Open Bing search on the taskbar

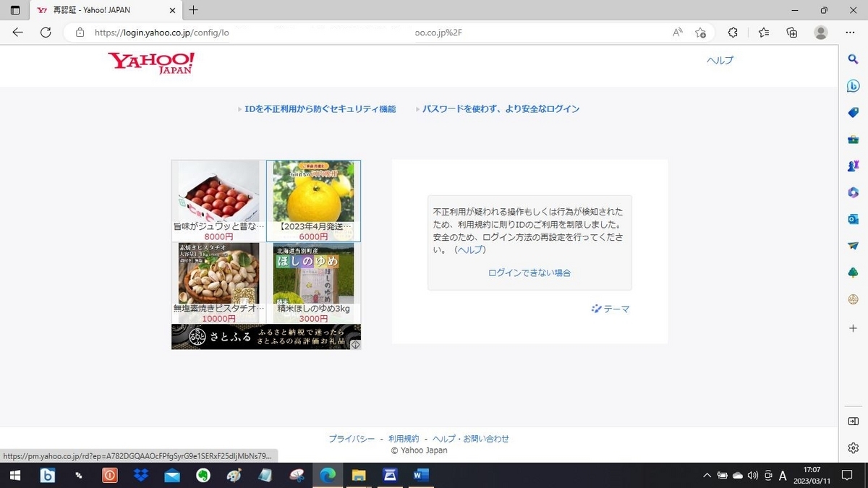[x=48, y=475]
